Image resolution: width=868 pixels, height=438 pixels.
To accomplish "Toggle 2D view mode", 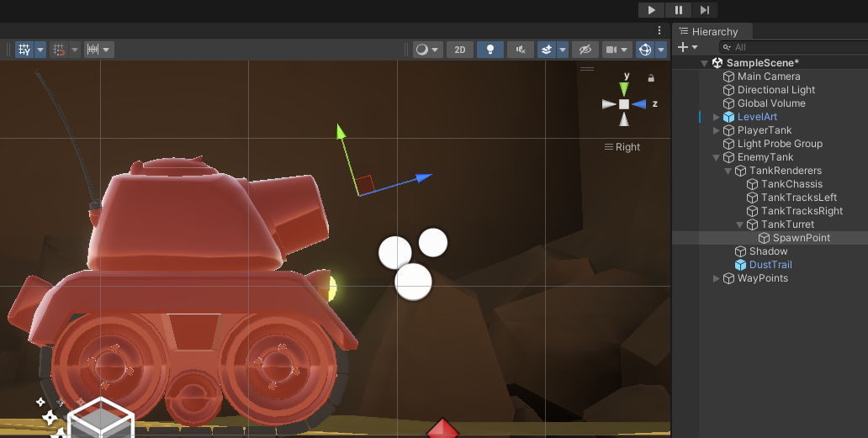I will 460,50.
